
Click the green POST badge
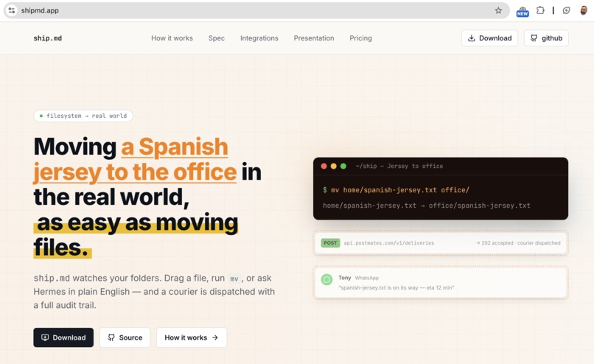(x=330, y=243)
